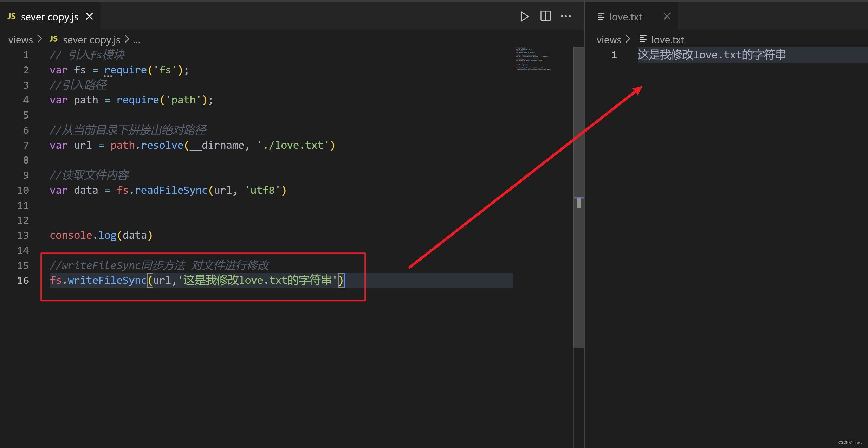
Task: Close the love.txt tab
Action: point(667,17)
